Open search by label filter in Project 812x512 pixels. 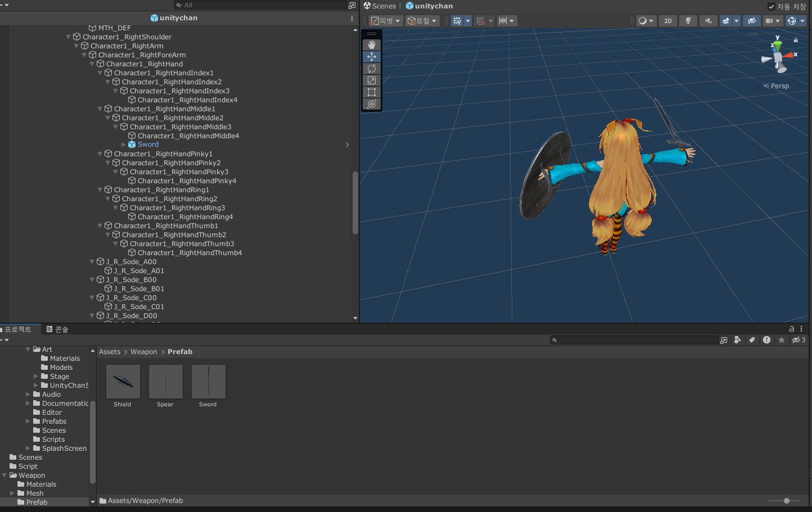tap(752, 340)
